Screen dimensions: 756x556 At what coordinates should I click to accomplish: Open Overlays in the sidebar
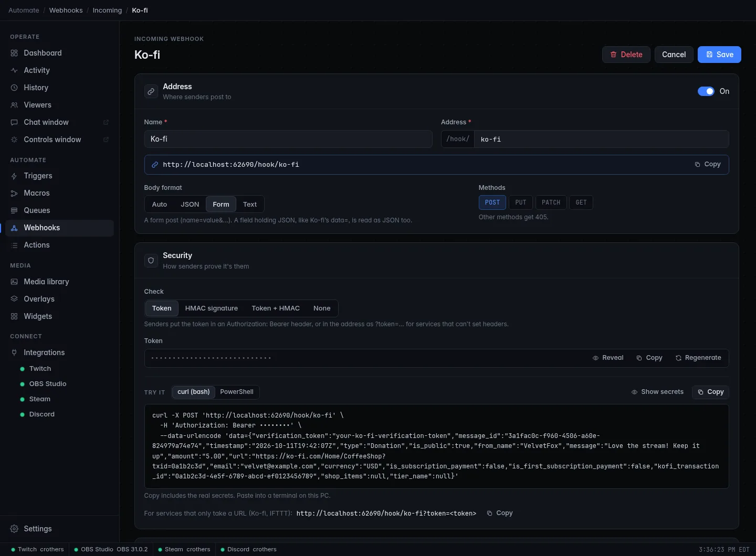pos(59,299)
